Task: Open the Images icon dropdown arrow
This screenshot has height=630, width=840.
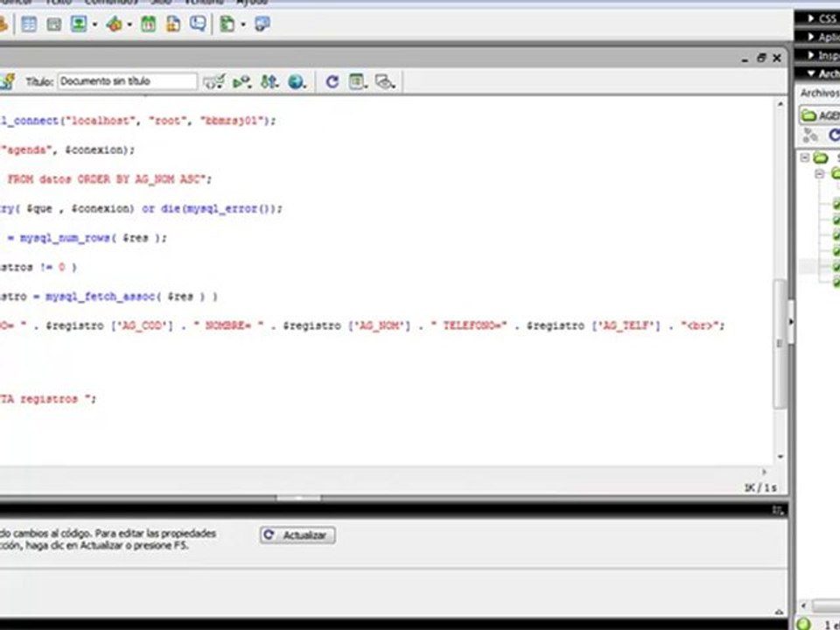Action: point(94,24)
